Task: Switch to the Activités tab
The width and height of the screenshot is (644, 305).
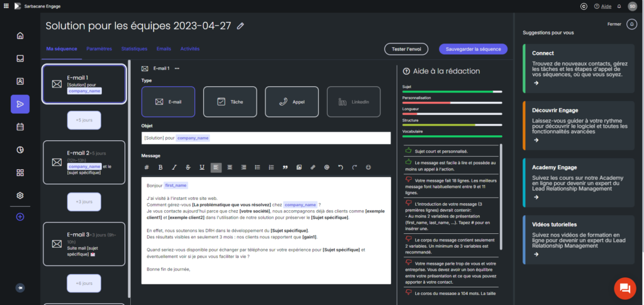Action: pyautogui.click(x=190, y=49)
